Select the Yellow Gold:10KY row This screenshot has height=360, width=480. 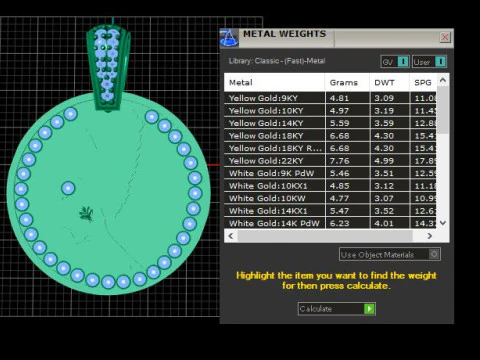point(330,110)
